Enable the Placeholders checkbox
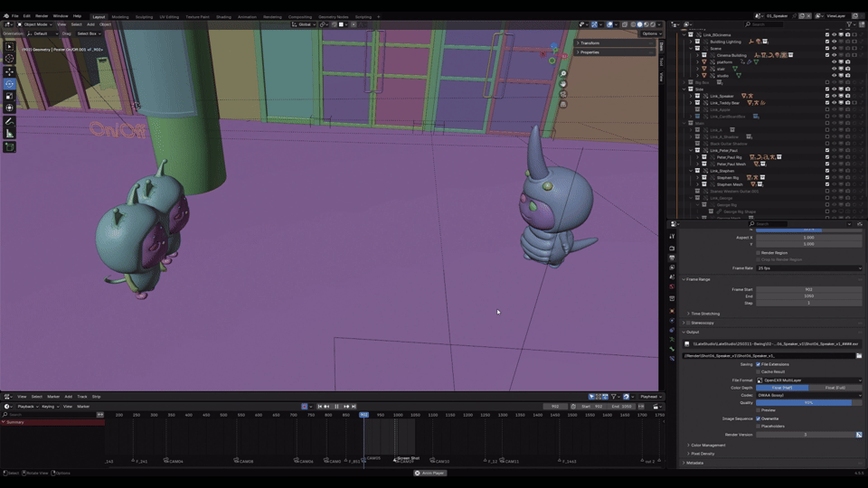Screen dimensions: 868x488 [x=758, y=427]
